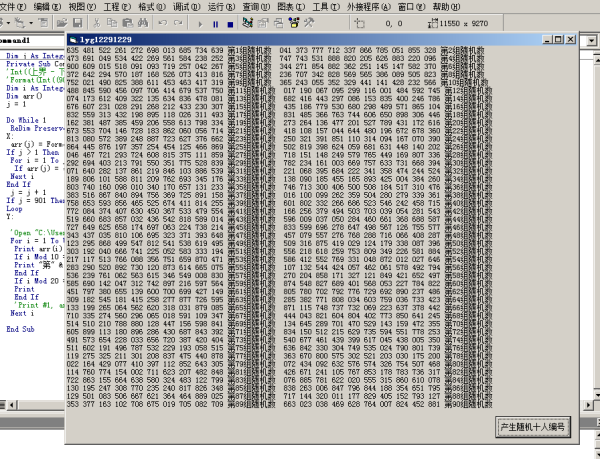Click the 产生随机十人编号 button
This screenshot has height=459, width=600.
tap(533, 427)
